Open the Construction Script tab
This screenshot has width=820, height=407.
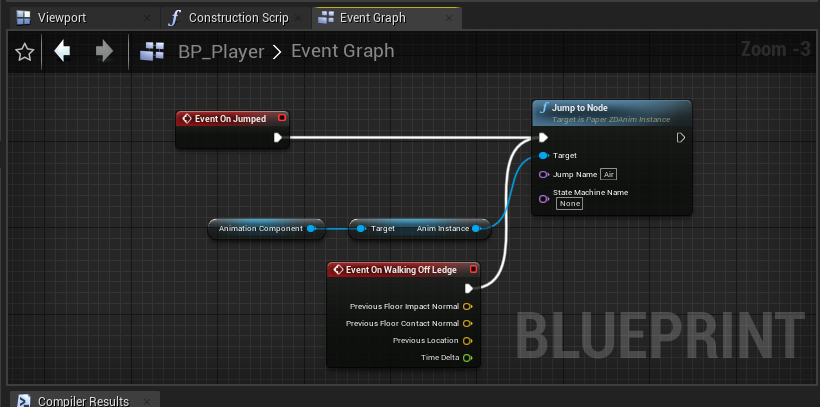point(238,18)
